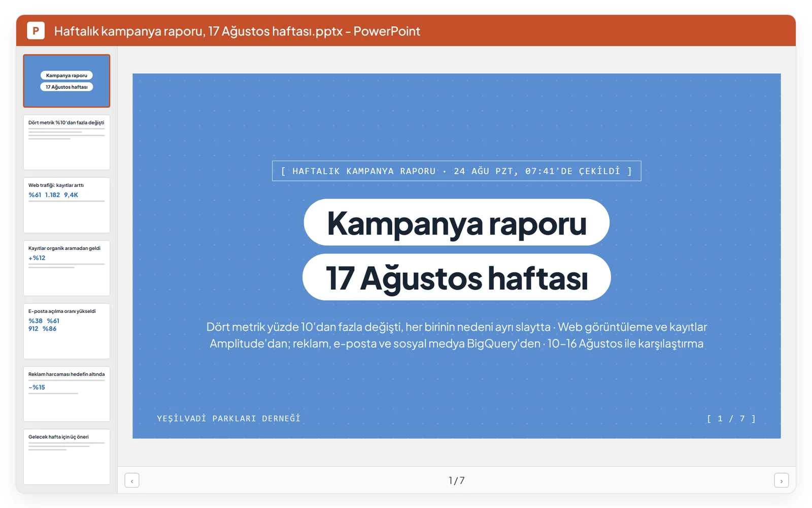Viewport: 812px width, 508px height.
Task: Click the window title 'Haftalık kampanya raporu' text
Action: pyautogui.click(x=237, y=31)
